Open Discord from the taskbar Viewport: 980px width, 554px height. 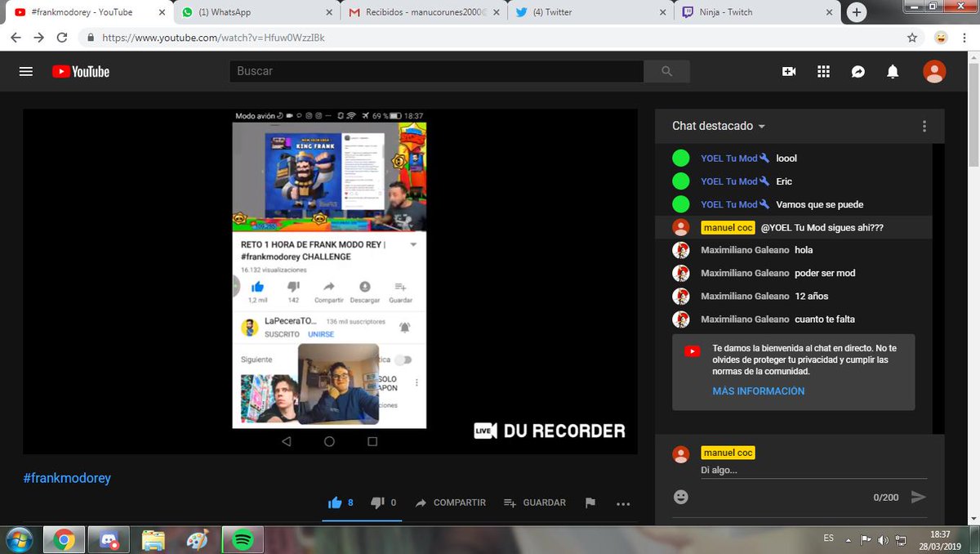(x=109, y=540)
